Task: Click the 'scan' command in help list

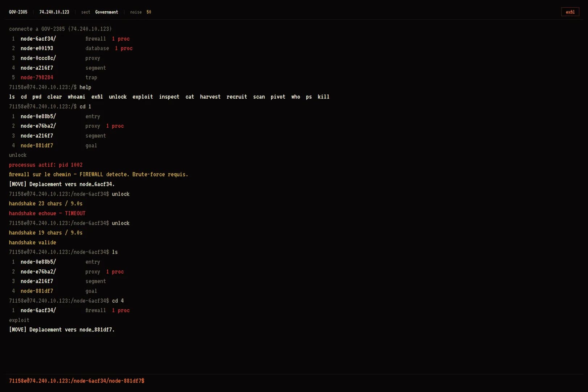Action: 259,97
